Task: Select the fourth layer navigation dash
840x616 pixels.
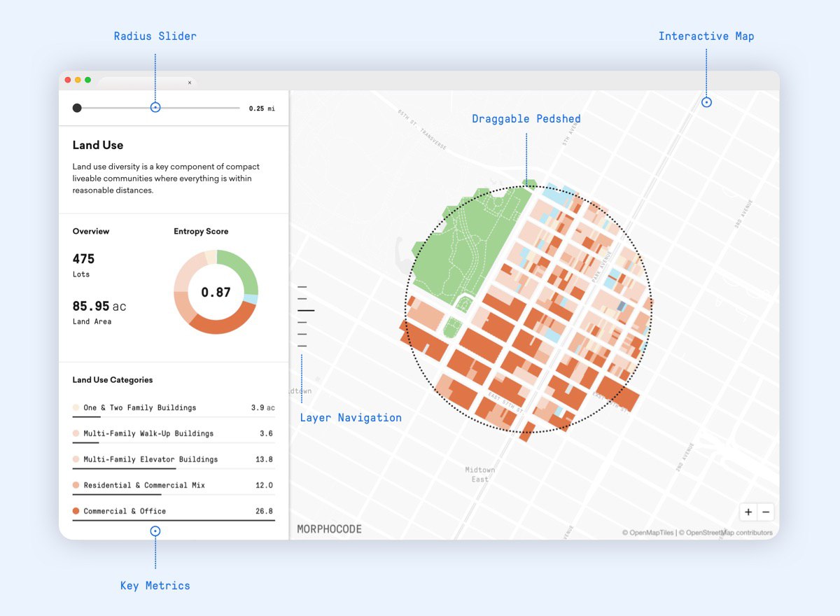Action: 302,322
